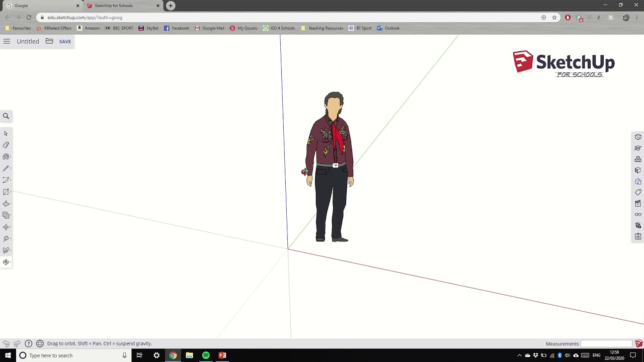Click the Windows search box
The image size is (644, 362).
click(72, 355)
